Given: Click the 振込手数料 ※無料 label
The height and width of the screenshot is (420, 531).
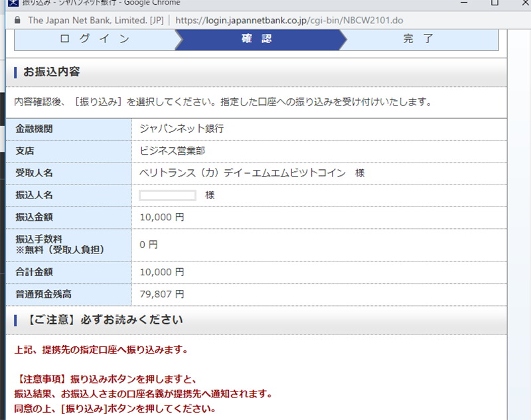Looking at the screenshot, I should pyautogui.click(x=60, y=244).
